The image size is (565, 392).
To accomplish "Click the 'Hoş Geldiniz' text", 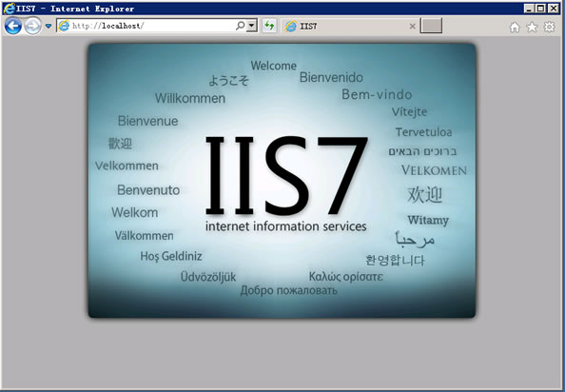I will point(171,256).
